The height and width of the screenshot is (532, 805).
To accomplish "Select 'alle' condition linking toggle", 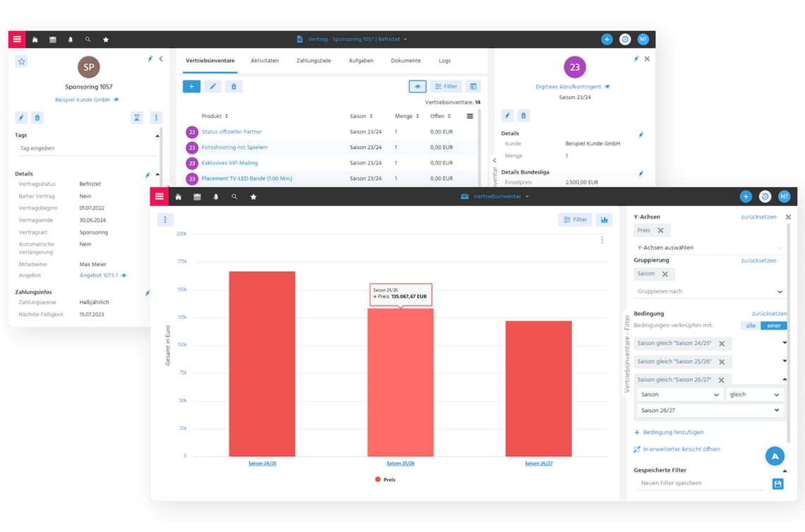I will [751, 325].
